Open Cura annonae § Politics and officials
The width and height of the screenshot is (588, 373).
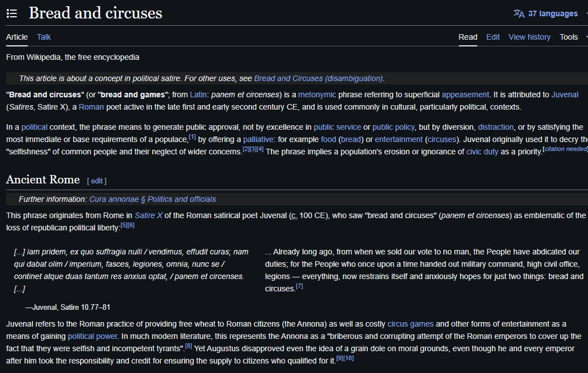click(152, 199)
